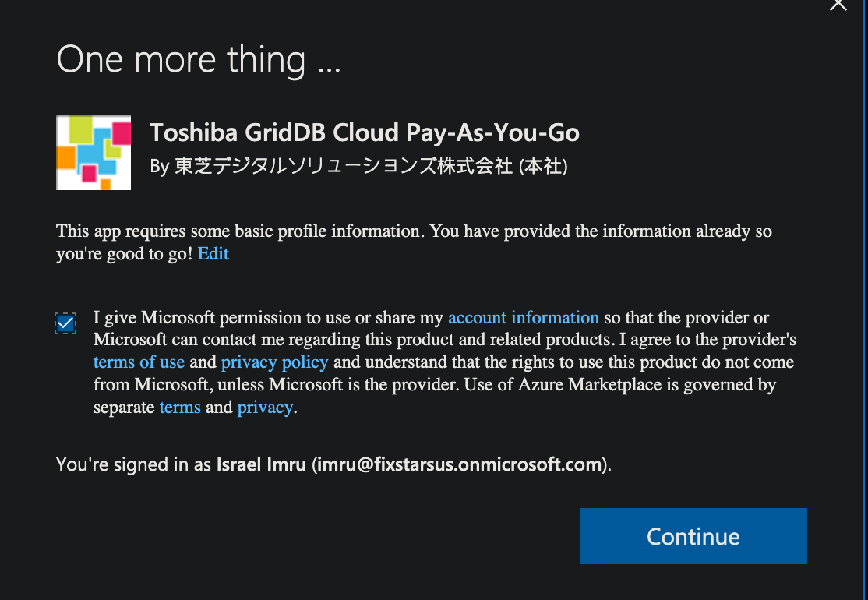Image resolution: width=868 pixels, height=600 pixels.
Task: Close the One more thing dialog
Action: (x=838, y=5)
